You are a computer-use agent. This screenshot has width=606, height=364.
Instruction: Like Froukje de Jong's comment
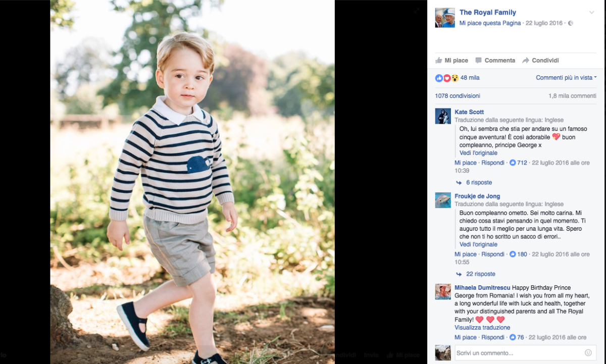tap(465, 254)
